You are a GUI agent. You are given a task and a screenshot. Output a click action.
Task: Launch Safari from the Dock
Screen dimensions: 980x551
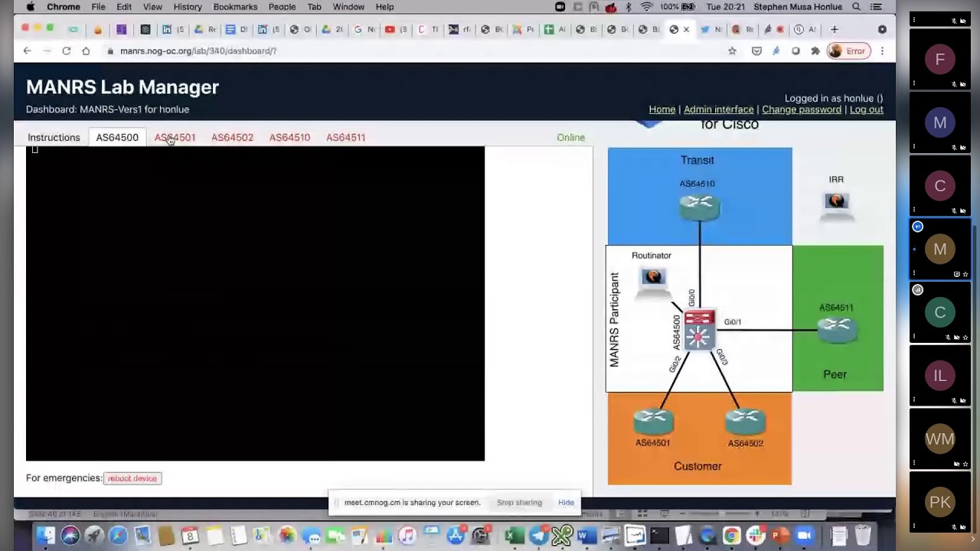click(x=118, y=536)
